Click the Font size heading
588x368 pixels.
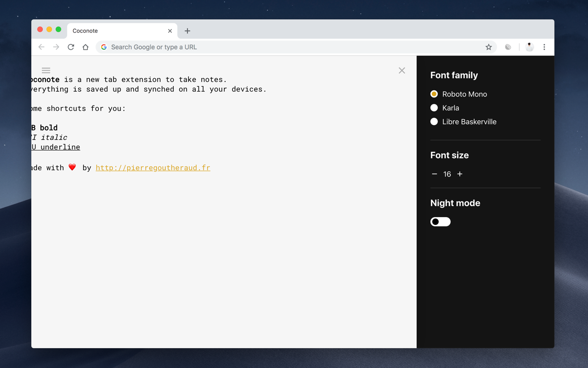tap(450, 155)
